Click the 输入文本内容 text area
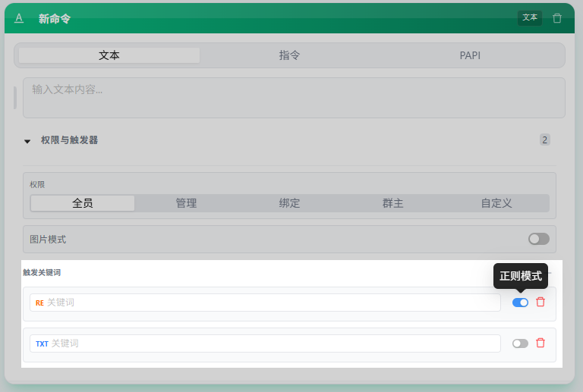583x392 pixels. tap(293, 97)
